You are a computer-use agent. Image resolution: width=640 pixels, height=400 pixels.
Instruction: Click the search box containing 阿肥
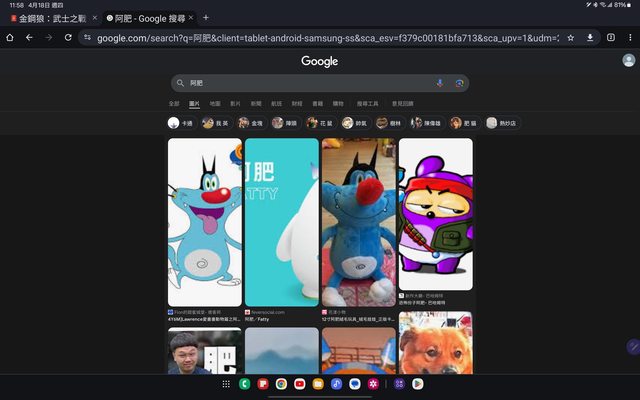[300, 83]
